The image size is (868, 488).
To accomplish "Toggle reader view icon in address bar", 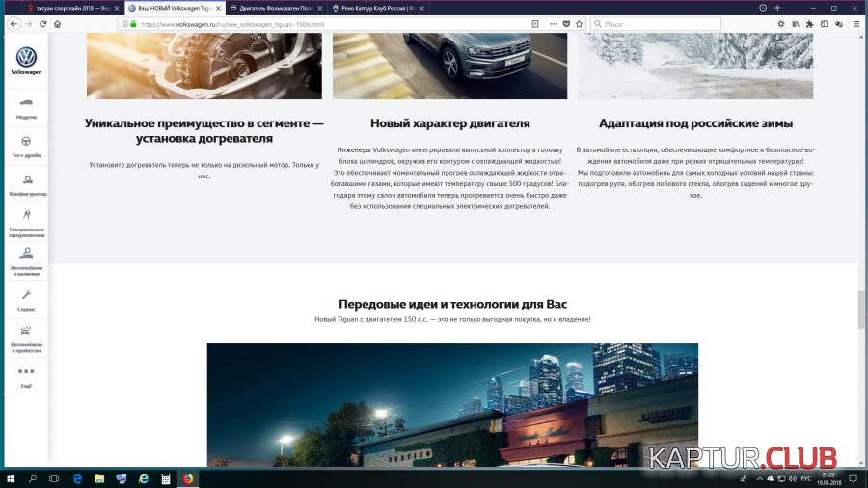I will tap(535, 24).
